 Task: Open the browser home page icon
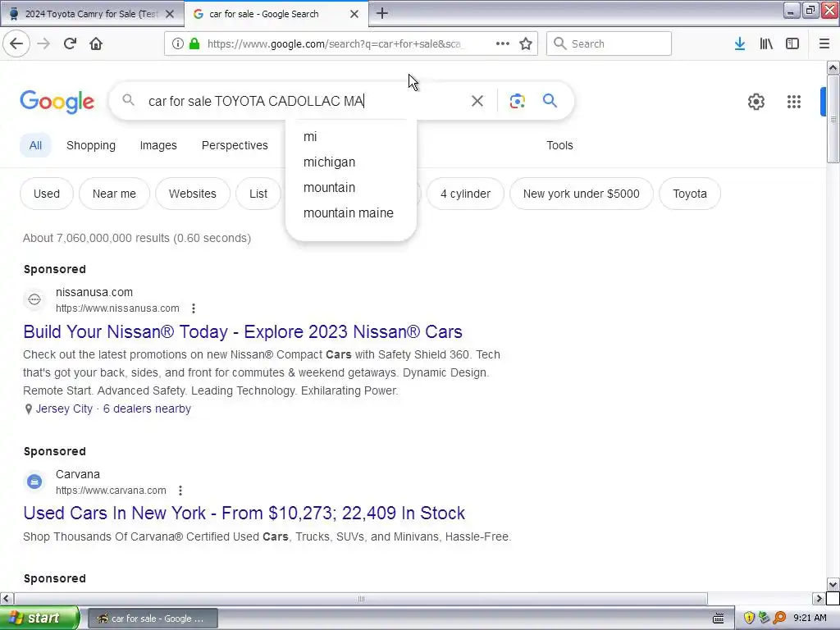tap(96, 43)
